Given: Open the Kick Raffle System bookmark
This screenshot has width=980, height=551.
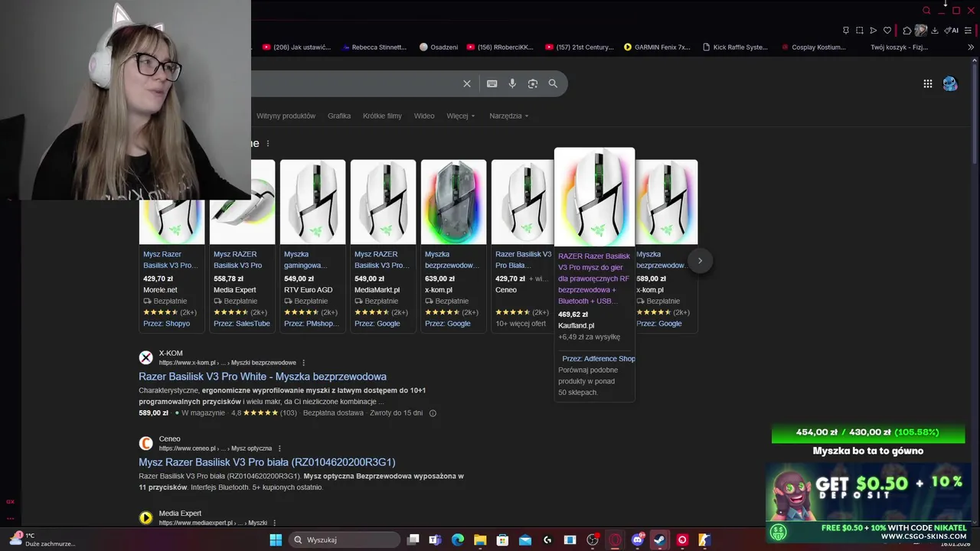Looking at the screenshot, I should point(735,47).
